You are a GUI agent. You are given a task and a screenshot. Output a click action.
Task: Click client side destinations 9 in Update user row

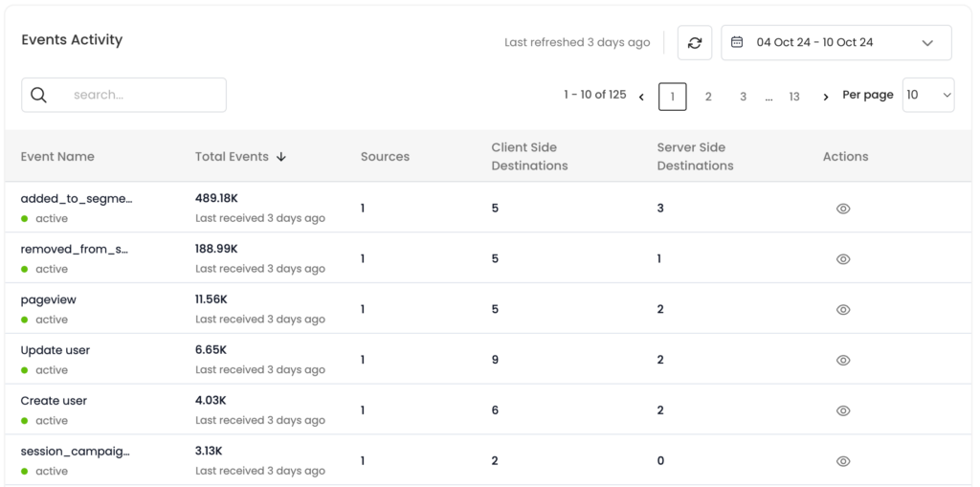[495, 360]
